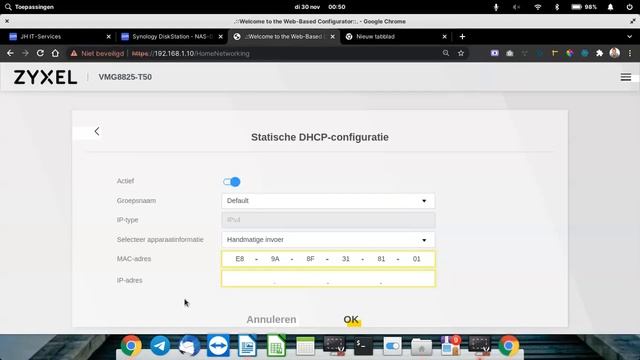The width and height of the screenshot is (640, 360).
Task: Bookmark this page with the star icon
Action: (x=461, y=53)
